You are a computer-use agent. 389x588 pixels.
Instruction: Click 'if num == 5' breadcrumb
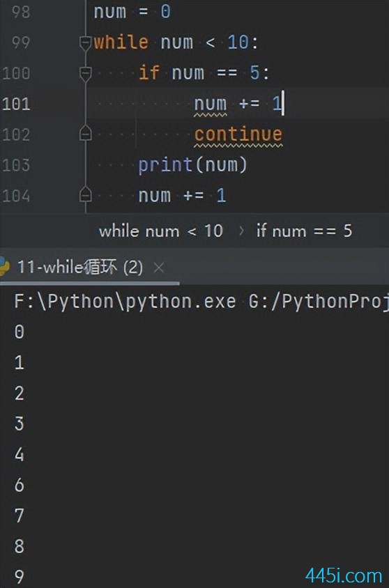click(x=304, y=231)
